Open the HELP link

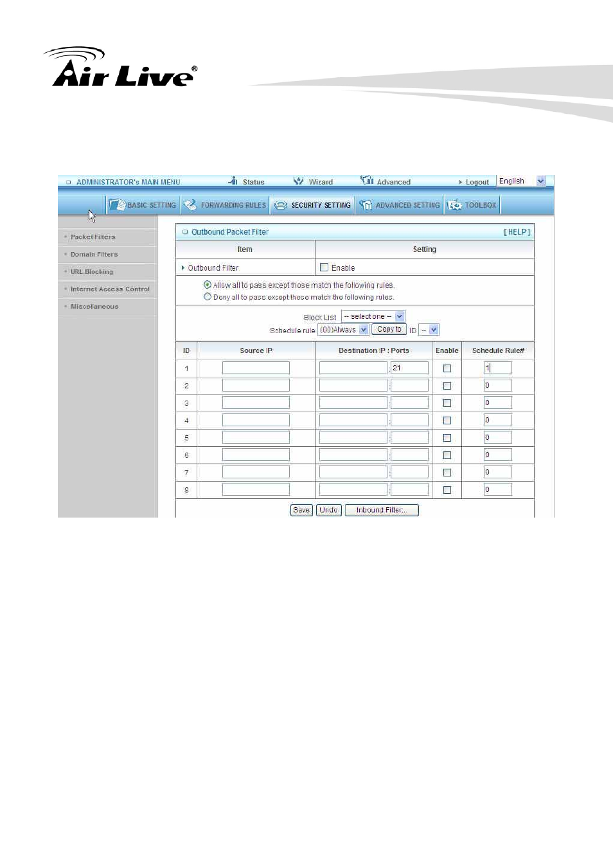tap(517, 232)
